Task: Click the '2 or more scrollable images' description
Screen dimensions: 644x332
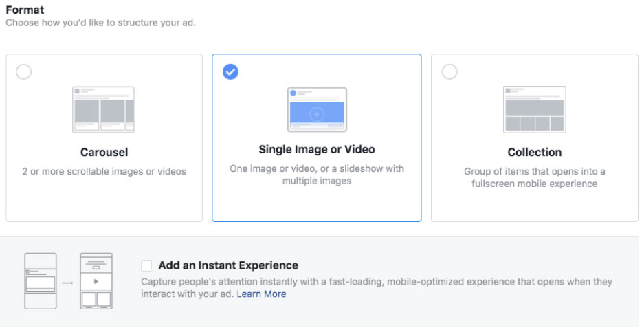Action: tap(104, 171)
